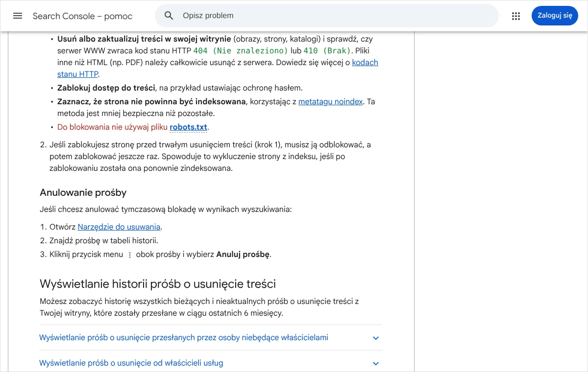Click chevron beside od właścicieli usług
588x372 pixels.
tap(376, 364)
